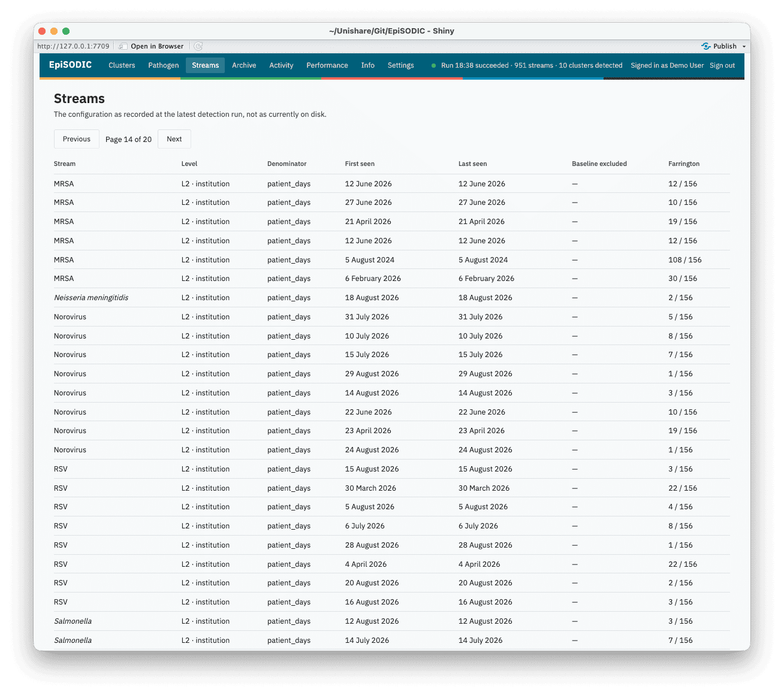Click the Signed in as Demo User text

(667, 65)
